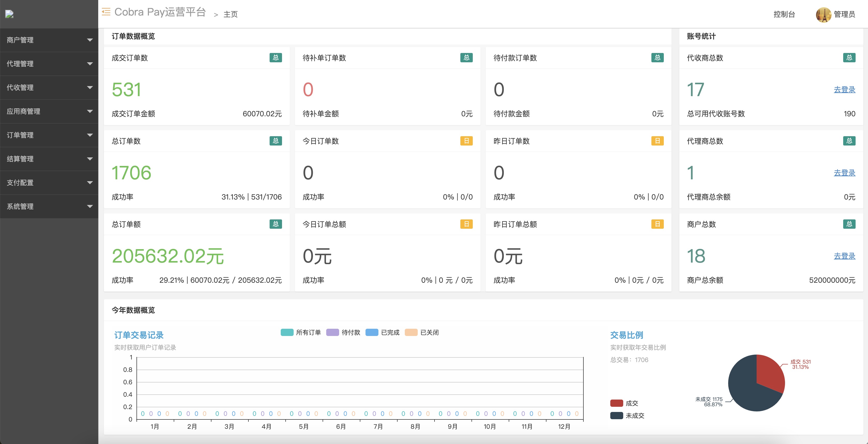Screen dimensions: 868x444
Task: Click the 总 badge on 代理商总数 card
Action: [x=849, y=141]
